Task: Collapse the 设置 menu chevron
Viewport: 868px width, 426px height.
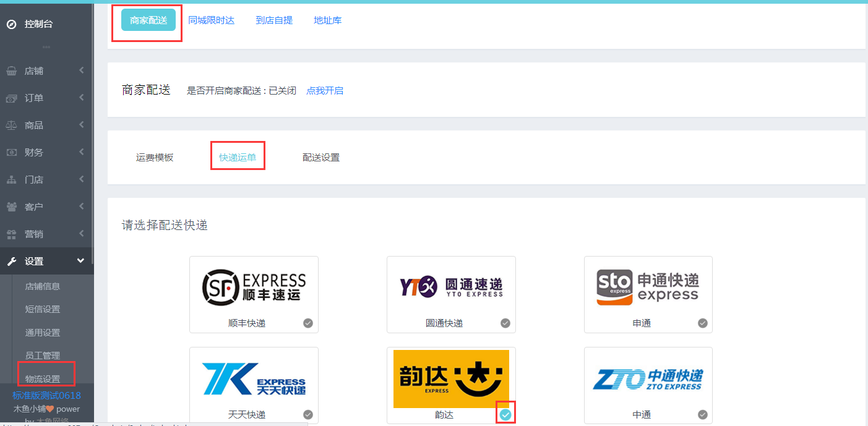Action: (x=81, y=262)
